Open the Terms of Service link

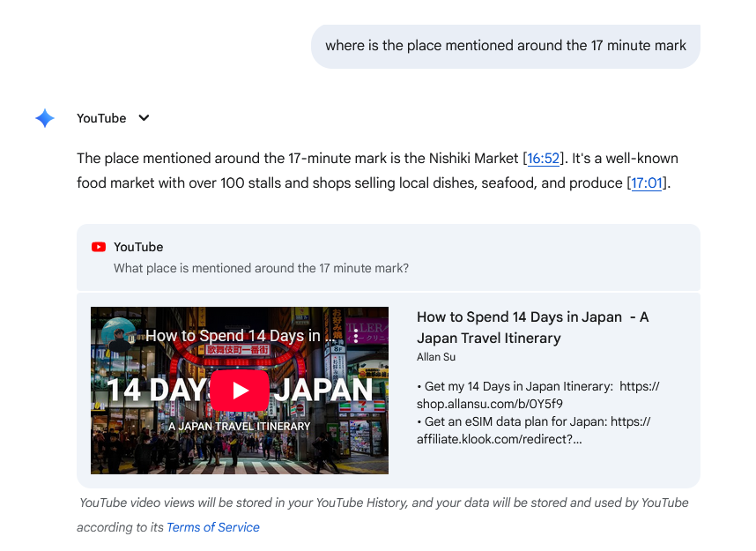coord(213,527)
